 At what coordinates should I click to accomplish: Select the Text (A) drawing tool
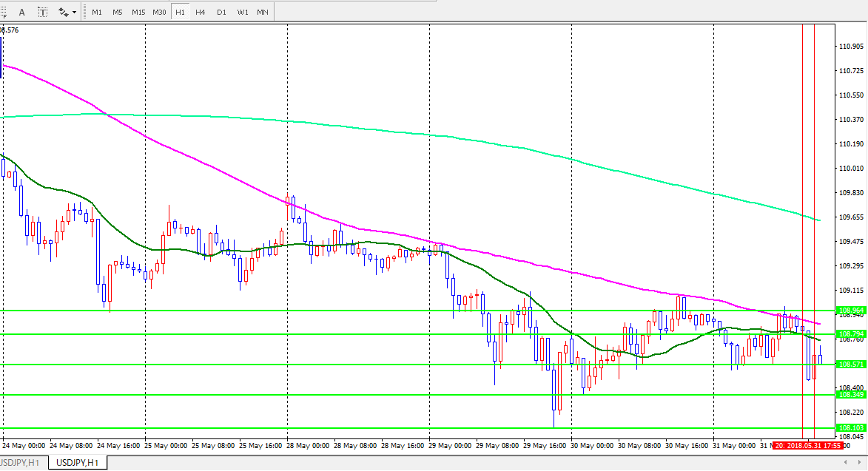coord(21,12)
